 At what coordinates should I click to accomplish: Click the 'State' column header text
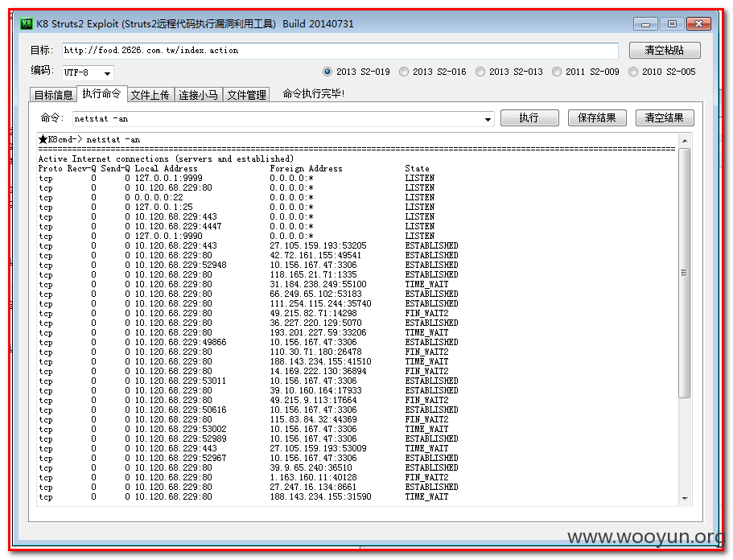(x=417, y=169)
